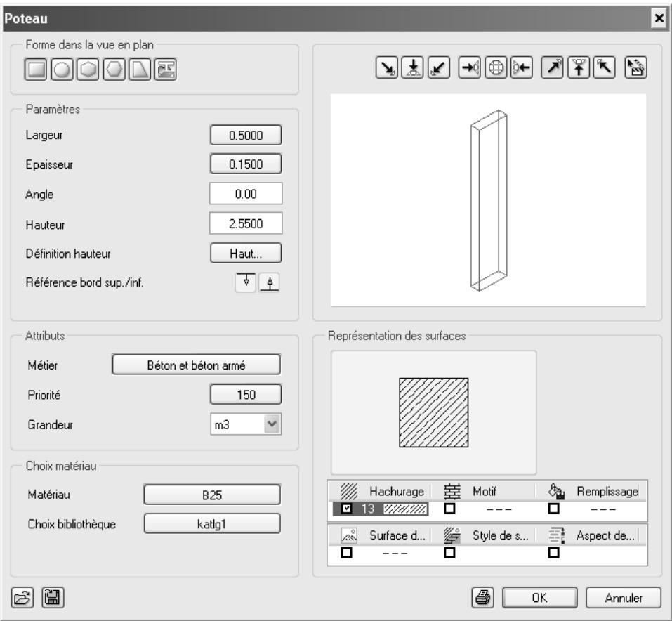Close the Poteau dialog
The width and height of the screenshot is (672, 621).
pos(659,18)
